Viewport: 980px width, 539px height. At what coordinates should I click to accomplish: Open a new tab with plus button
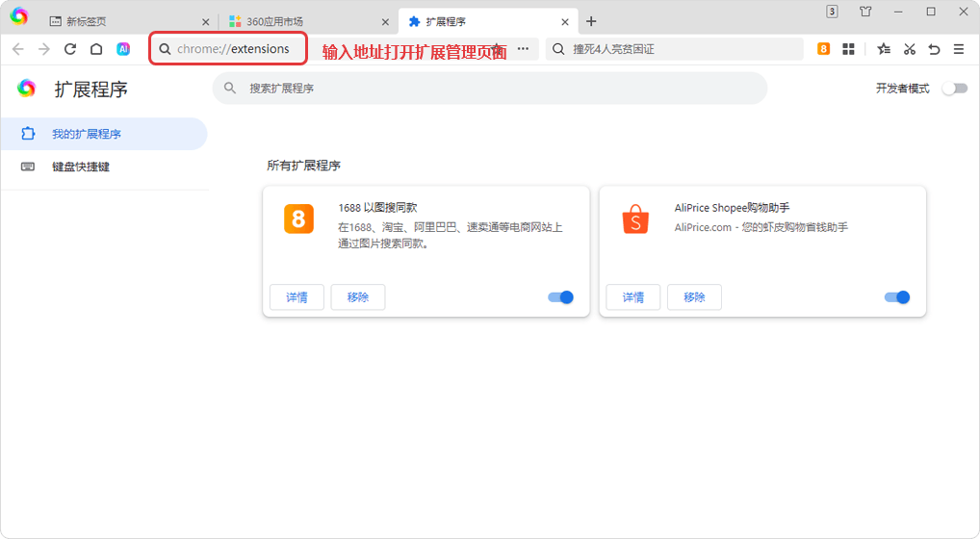[591, 21]
